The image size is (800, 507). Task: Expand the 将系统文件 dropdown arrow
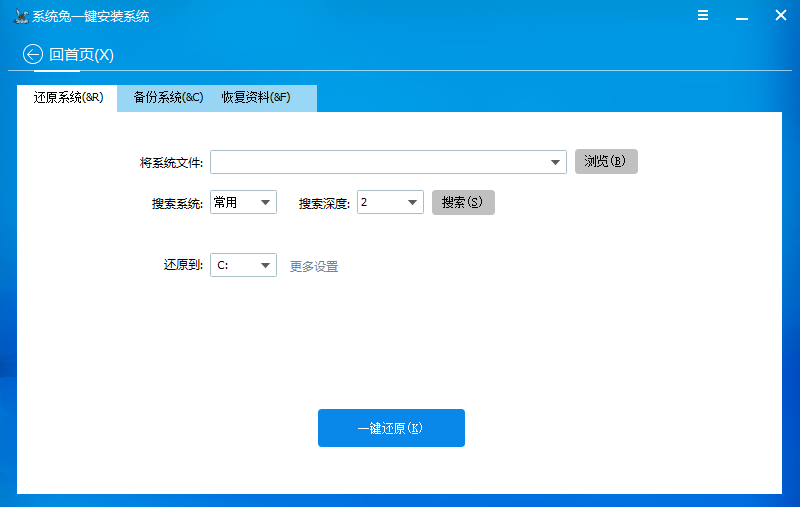555,162
